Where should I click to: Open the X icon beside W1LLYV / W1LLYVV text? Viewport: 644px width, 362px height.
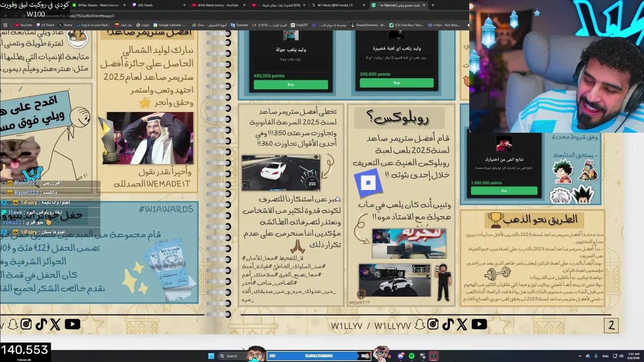click(x=462, y=325)
